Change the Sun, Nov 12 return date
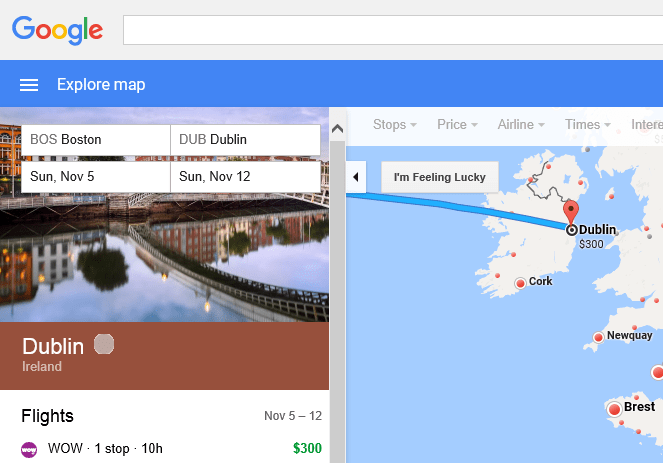Screen dimensions: 663x463 [x=245, y=177]
